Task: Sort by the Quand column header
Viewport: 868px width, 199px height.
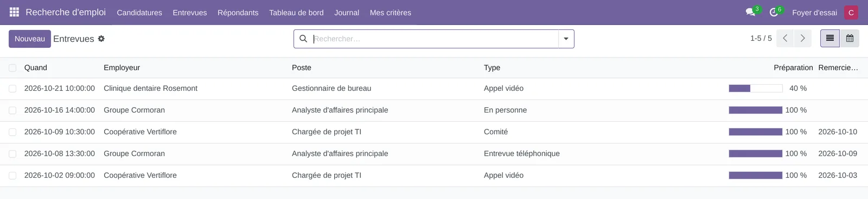Action: click(x=36, y=67)
